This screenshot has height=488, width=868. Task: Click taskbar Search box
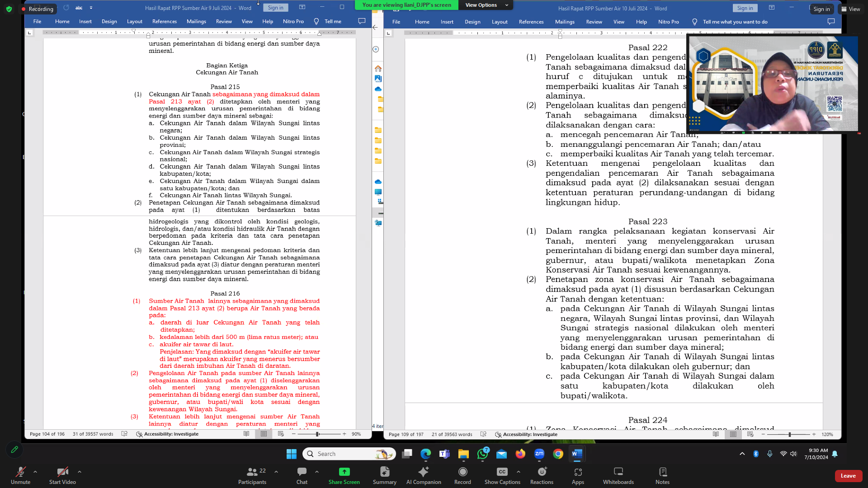click(349, 454)
